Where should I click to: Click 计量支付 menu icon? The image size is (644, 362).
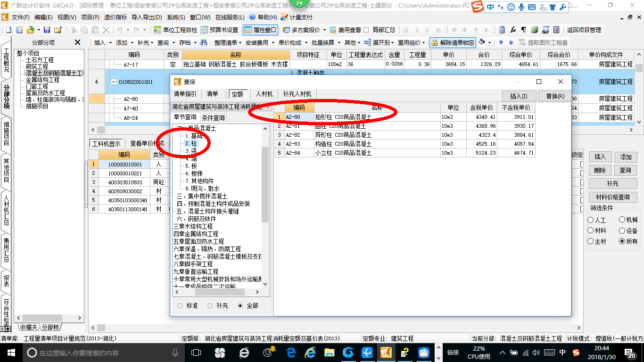pyautogui.click(x=297, y=17)
